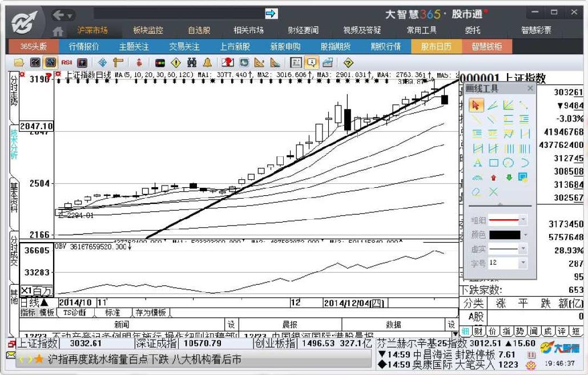Switch to the 股市日历 tab

point(436,46)
